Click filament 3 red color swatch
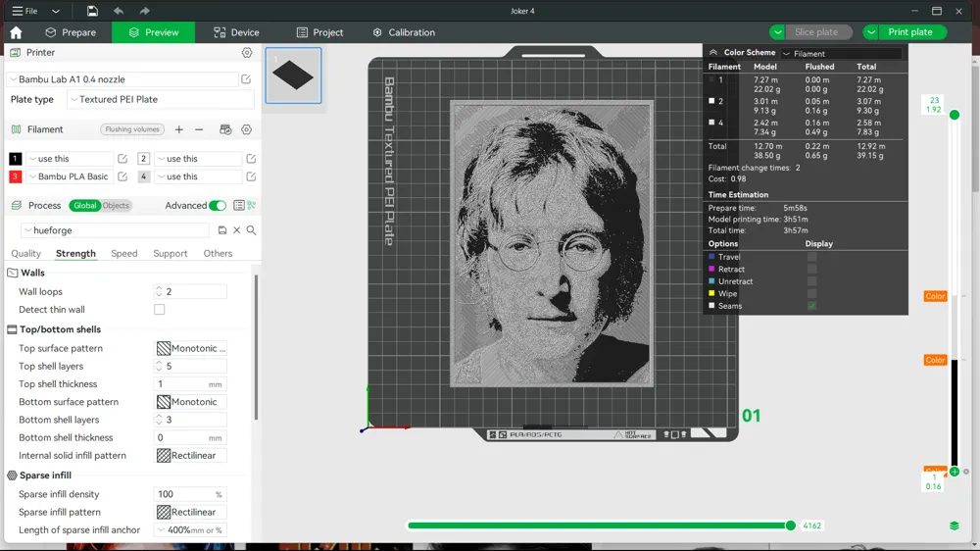Viewport: 980px width, 551px height. pyautogui.click(x=15, y=176)
